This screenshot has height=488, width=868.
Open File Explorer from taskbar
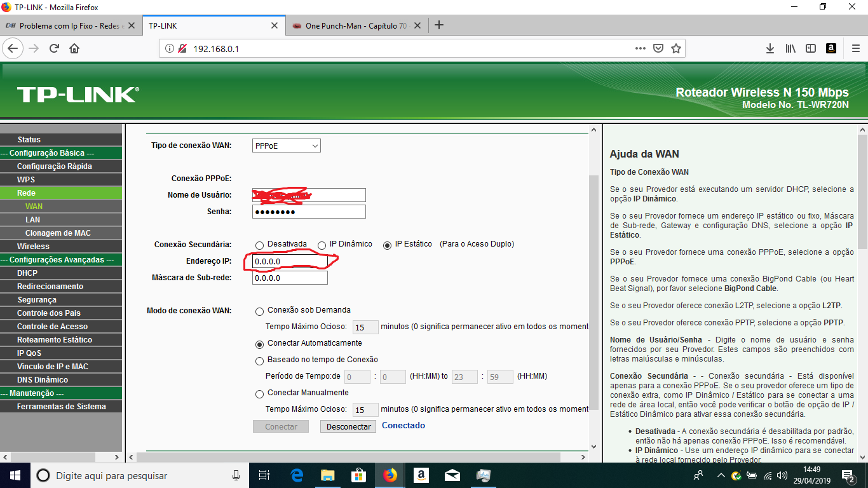coord(327,475)
